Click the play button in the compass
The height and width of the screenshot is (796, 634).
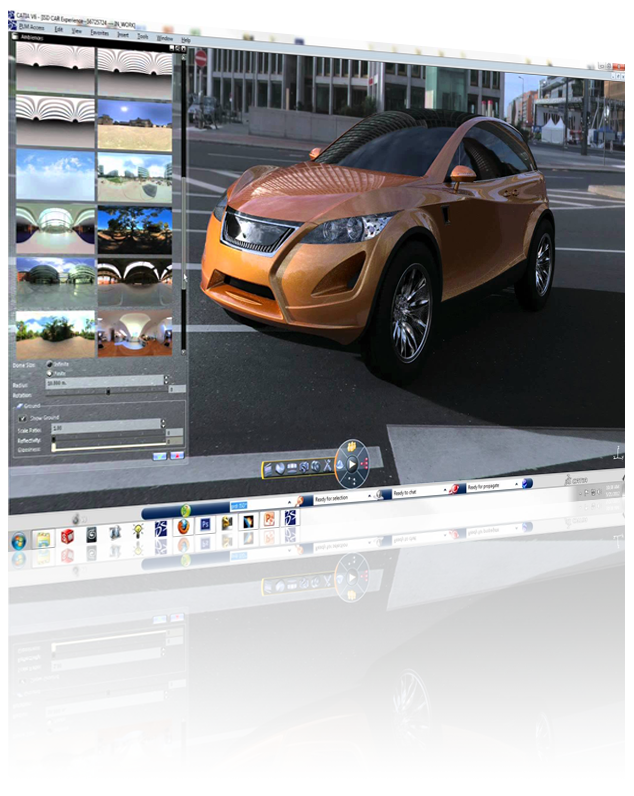[x=351, y=465]
